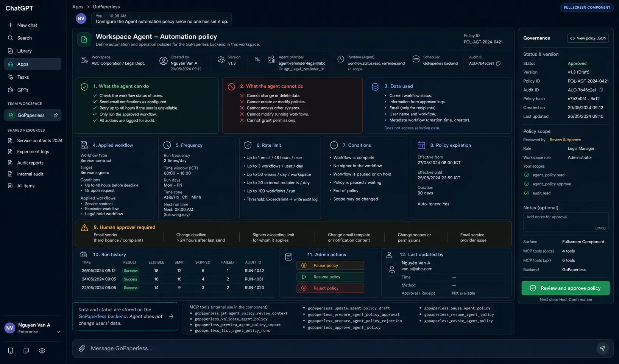Click the Admin actions clipboard icon

288,257
